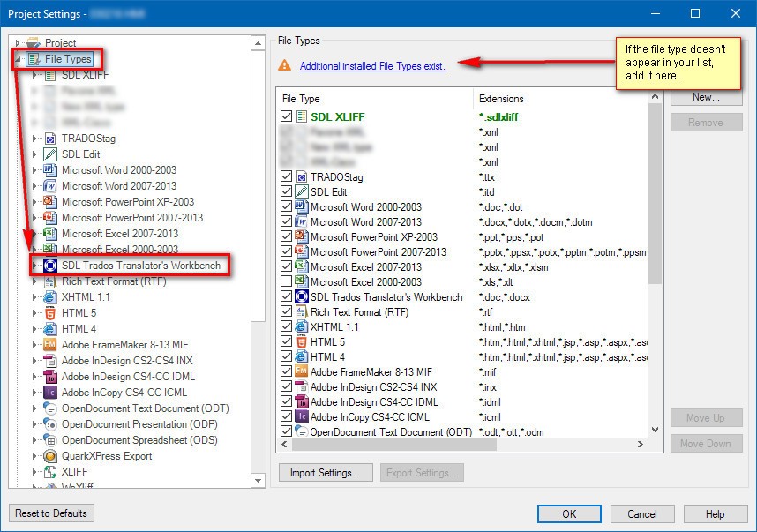This screenshot has width=757, height=532.
Task: Uncheck SDL XLIFF in the file type list
Action: click(286, 116)
